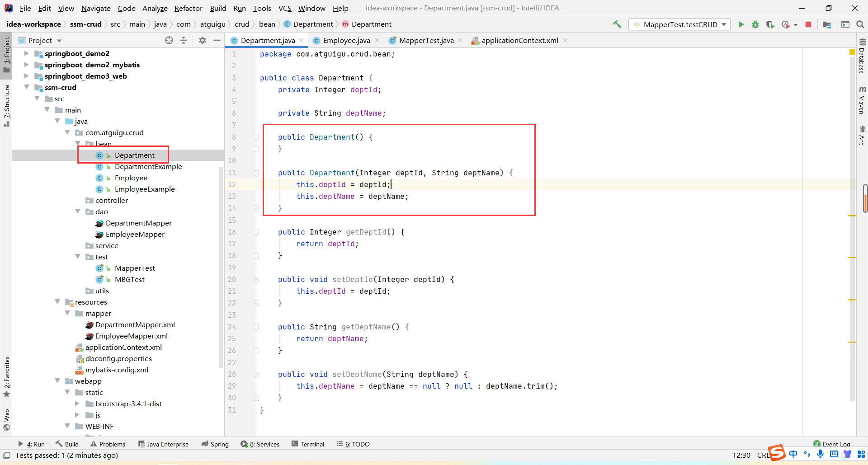Viewport: 868px width, 465px height.
Task: Click the Build Project hammer icon
Action: (617, 24)
